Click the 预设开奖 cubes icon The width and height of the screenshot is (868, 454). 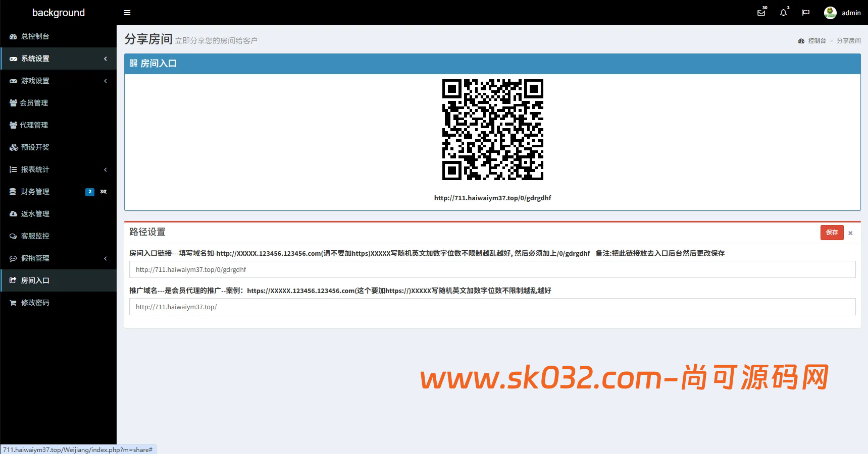(x=14, y=147)
